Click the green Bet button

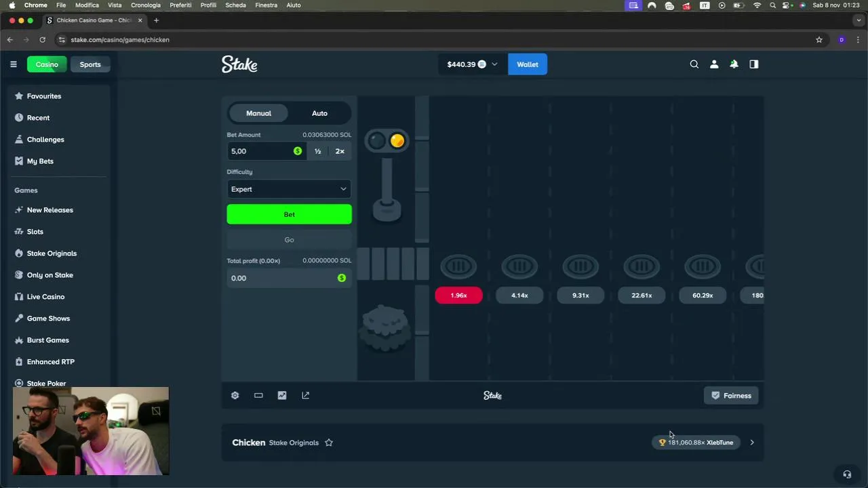[289, 214]
